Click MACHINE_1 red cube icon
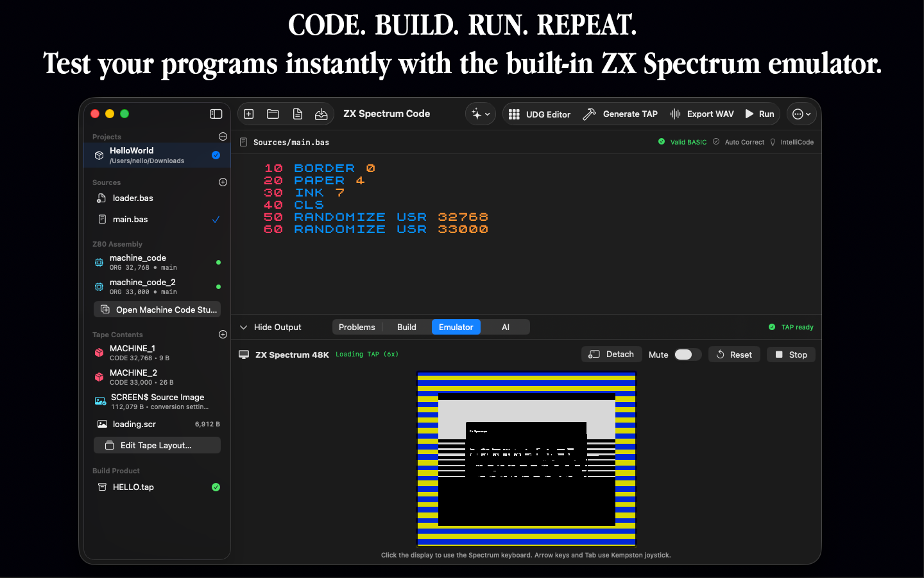The width and height of the screenshot is (924, 578). (99, 353)
